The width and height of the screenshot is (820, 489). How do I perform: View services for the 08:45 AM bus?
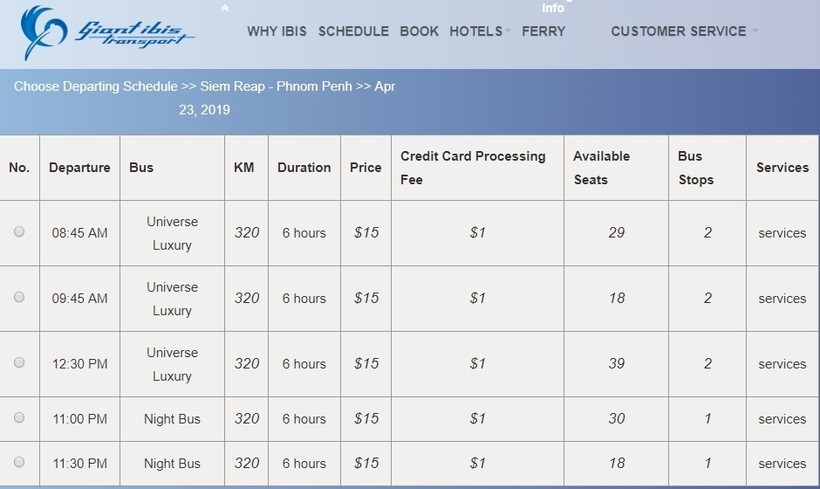(781, 233)
